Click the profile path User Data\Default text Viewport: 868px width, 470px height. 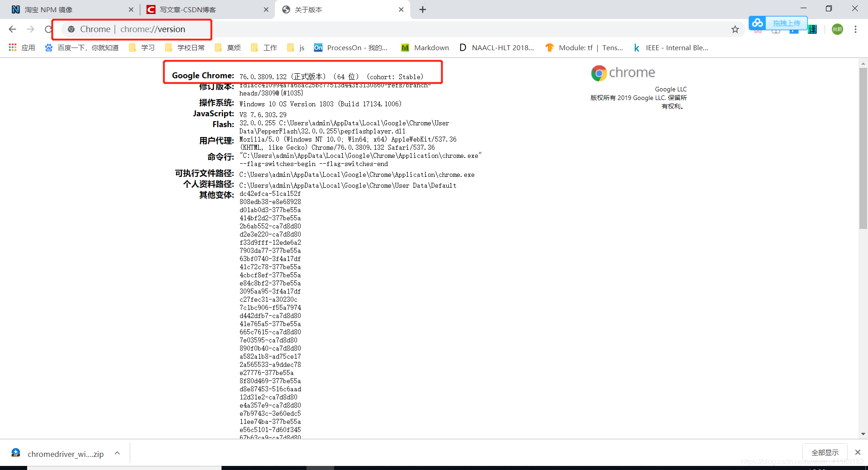348,185
